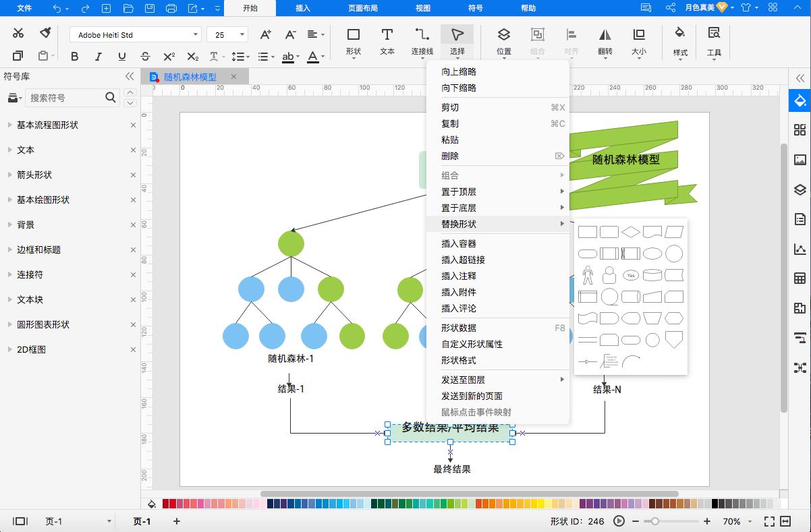Open the format painter icon
This screenshot has width=811, height=532.
click(x=45, y=32)
